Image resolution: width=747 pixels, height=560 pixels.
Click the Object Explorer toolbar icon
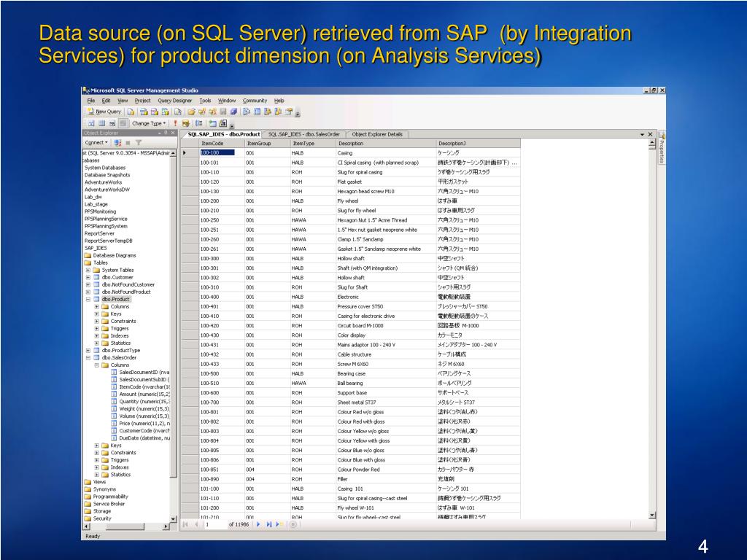pos(268,112)
